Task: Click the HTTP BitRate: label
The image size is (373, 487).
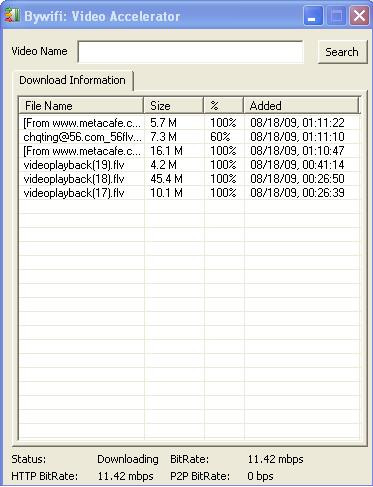Action: click(x=44, y=476)
